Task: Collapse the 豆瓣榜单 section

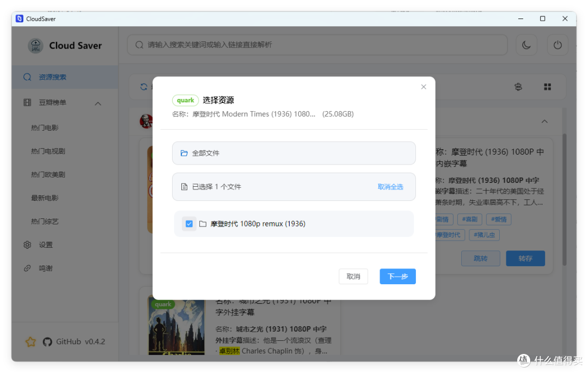Action: 97,103
